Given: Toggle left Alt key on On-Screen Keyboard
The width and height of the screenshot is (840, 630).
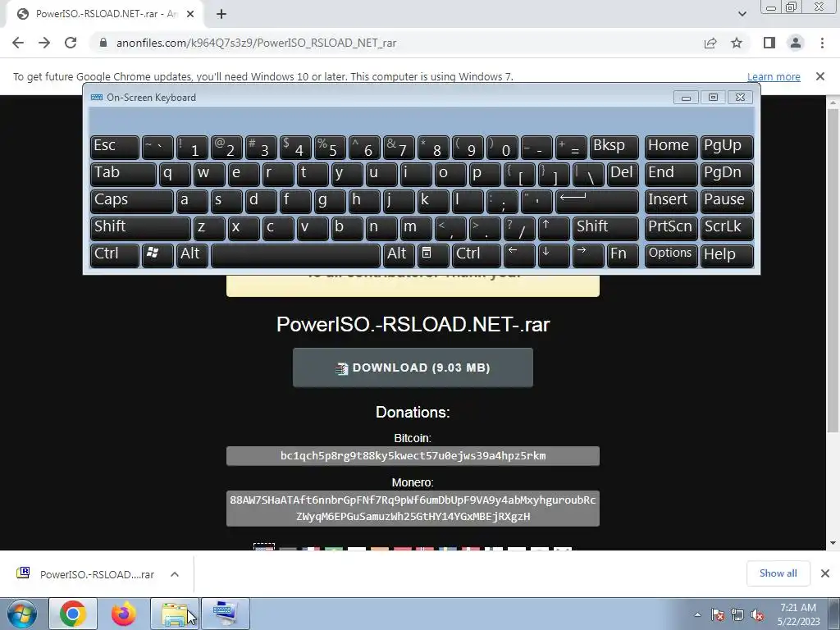Looking at the screenshot, I should (192, 255).
